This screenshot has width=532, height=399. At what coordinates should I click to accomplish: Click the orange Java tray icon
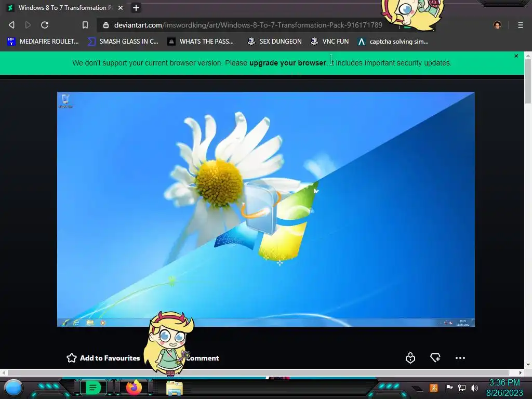point(434,388)
